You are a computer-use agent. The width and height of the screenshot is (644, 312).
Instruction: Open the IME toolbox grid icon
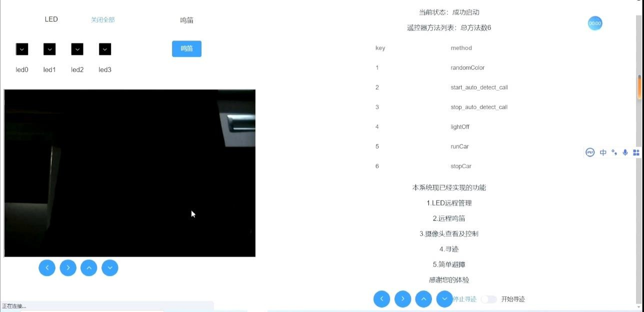tap(636, 152)
